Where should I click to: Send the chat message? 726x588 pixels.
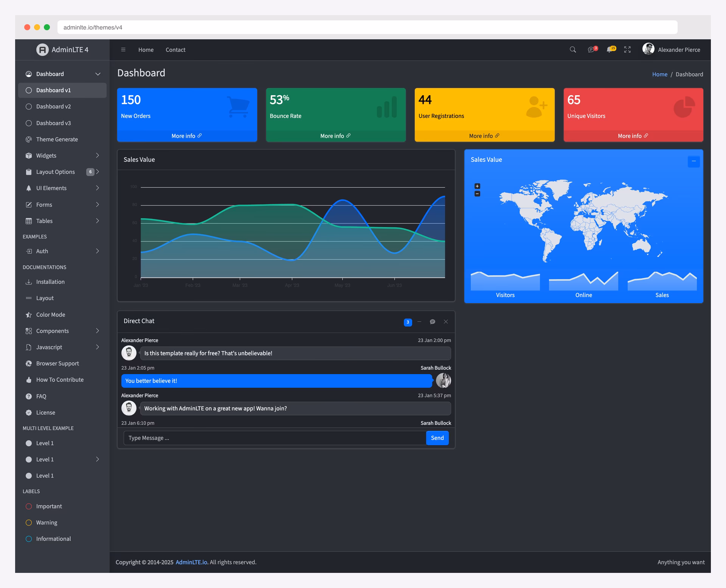[437, 438]
